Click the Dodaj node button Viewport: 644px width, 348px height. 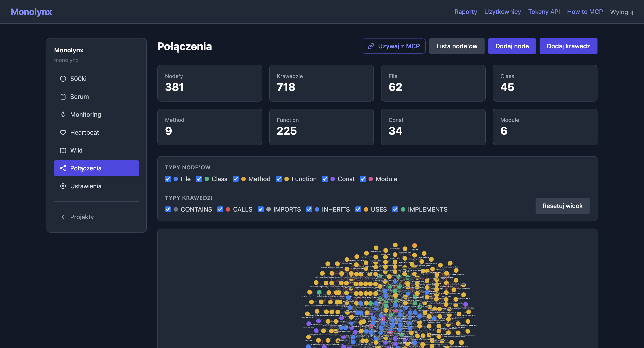(x=512, y=46)
